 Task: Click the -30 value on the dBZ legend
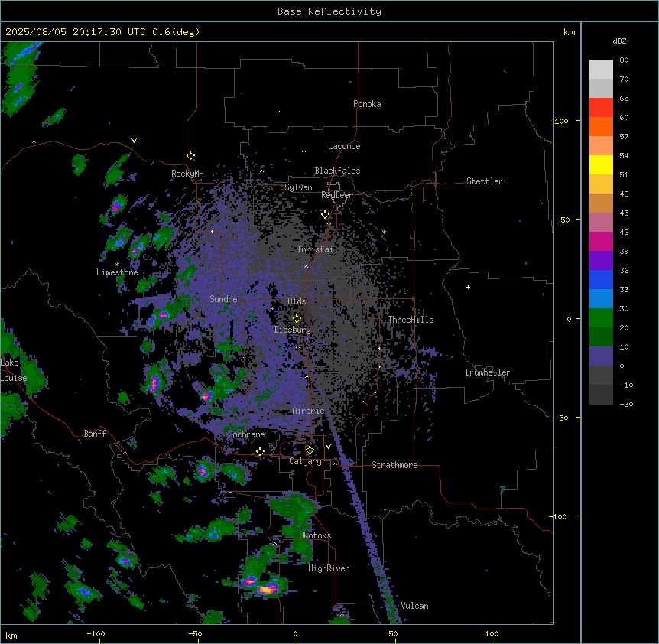(626, 405)
